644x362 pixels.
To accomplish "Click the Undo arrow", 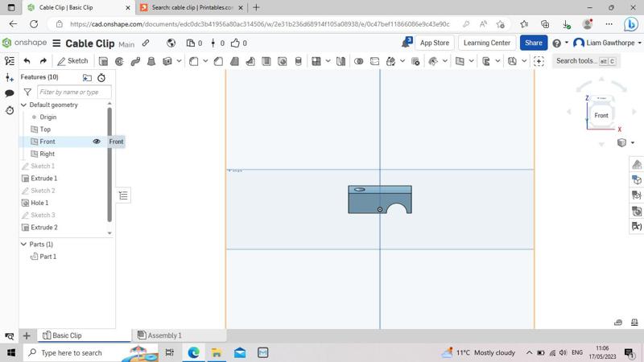I will pos(27,61).
